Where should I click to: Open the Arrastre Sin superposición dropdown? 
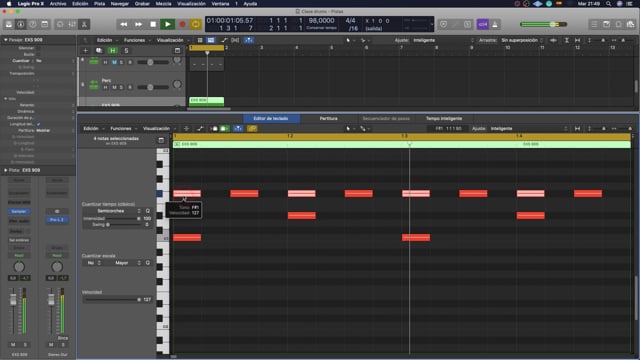pyautogui.click(x=522, y=40)
